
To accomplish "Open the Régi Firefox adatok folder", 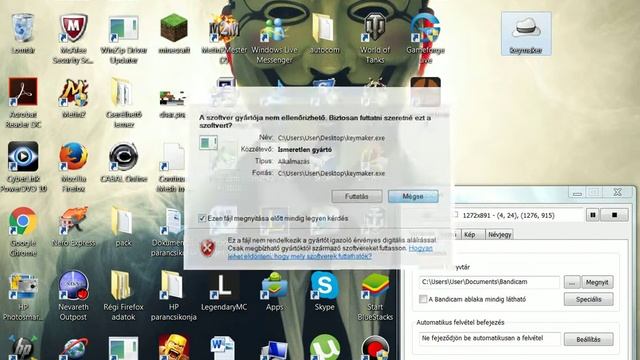I will coord(123,297).
